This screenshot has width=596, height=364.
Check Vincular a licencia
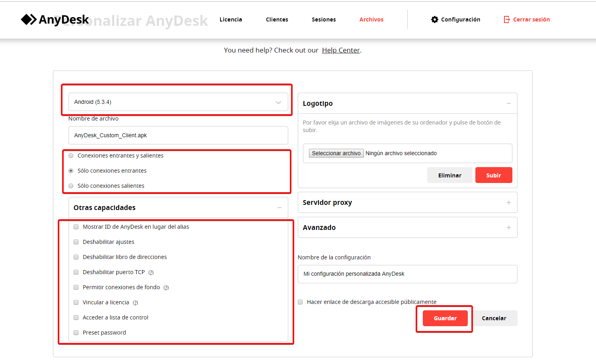pyautogui.click(x=76, y=302)
